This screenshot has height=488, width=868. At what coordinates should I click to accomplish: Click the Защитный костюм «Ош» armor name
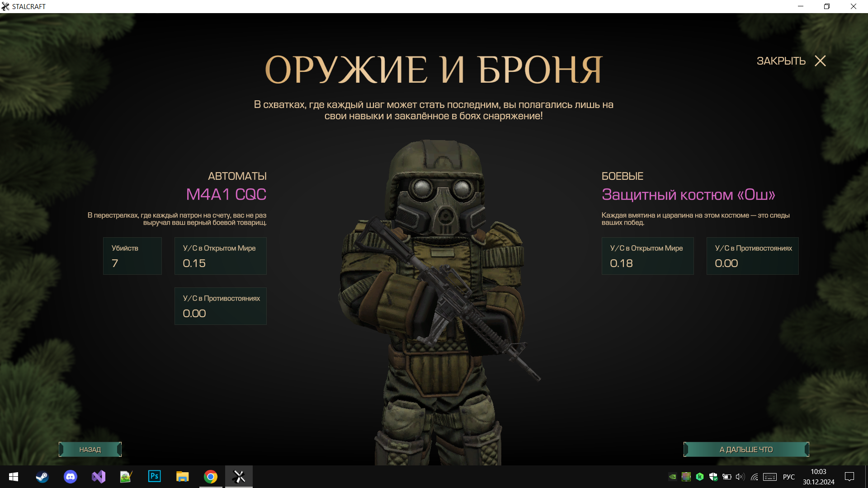point(688,195)
